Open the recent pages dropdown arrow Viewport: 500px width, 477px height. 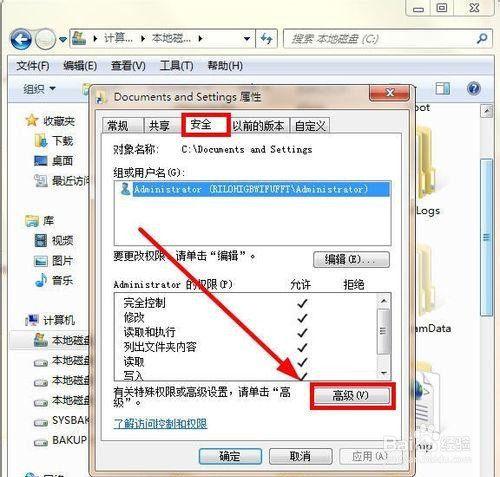click(63, 40)
